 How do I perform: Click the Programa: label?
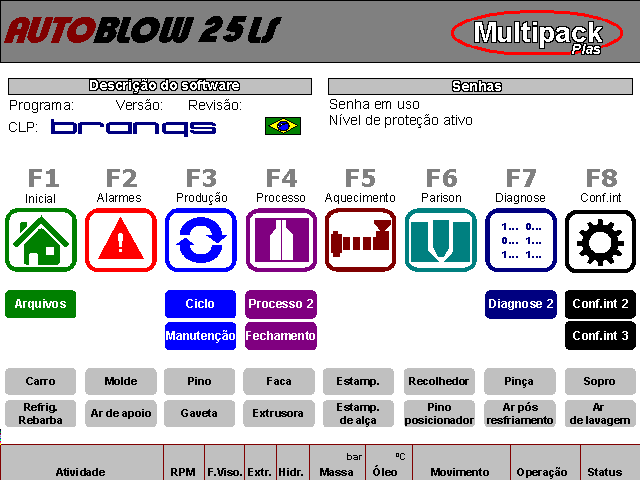tap(41, 105)
